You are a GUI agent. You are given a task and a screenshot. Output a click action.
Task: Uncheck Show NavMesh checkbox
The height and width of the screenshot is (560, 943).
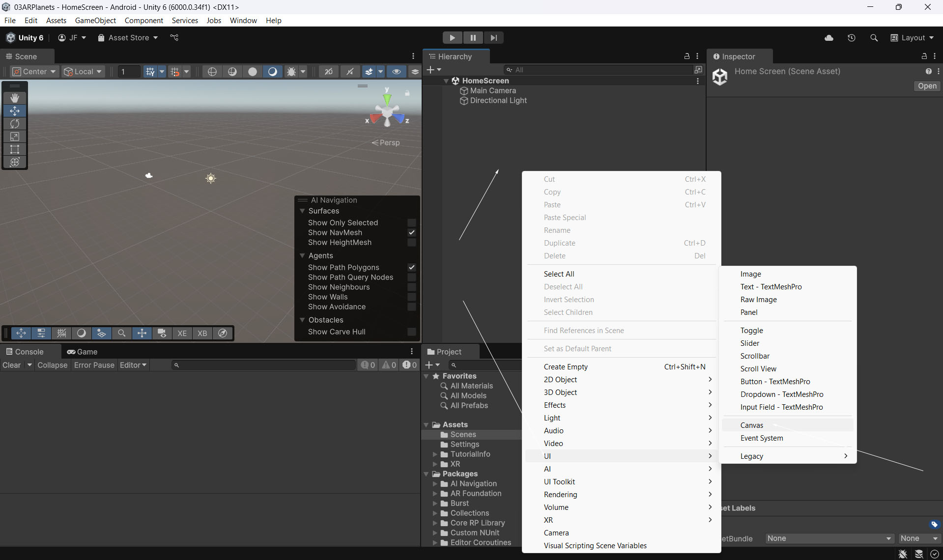tap(412, 233)
